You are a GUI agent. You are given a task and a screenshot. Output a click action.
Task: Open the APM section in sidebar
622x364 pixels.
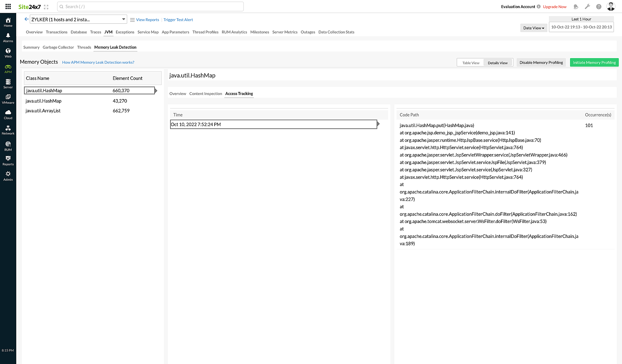8,68
